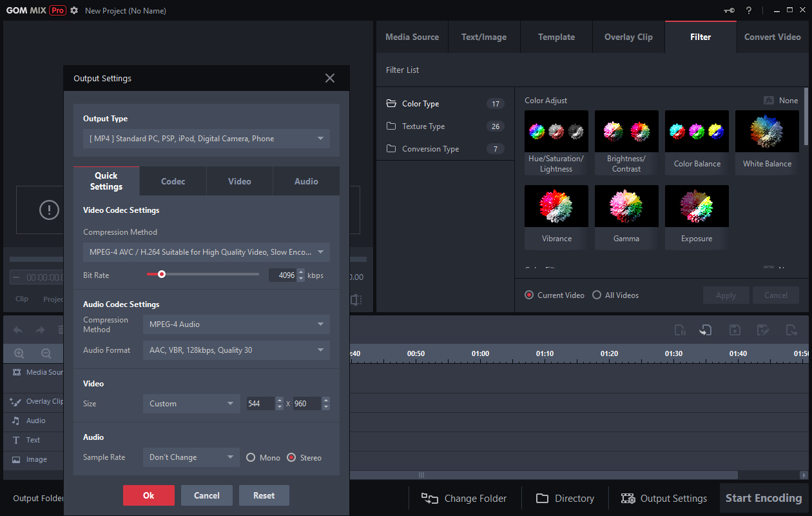
Task: Open Audio Format dropdown
Action: coord(237,350)
